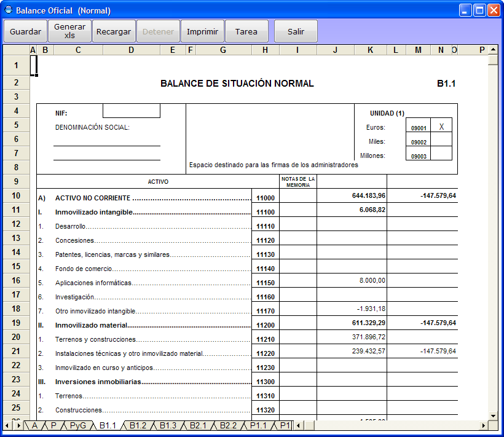The width and height of the screenshot is (504, 437).
Task: Open the Tarea button
Action: pyautogui.click(x=246, y=31)
